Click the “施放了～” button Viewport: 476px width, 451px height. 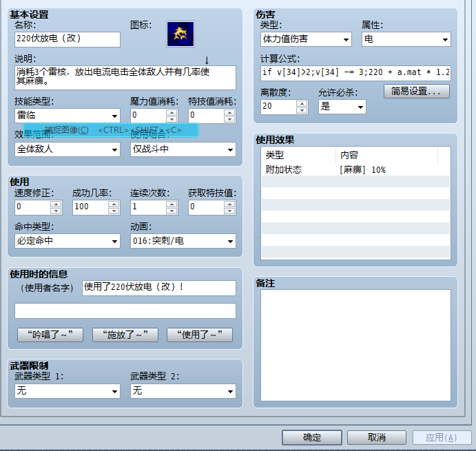125,335
